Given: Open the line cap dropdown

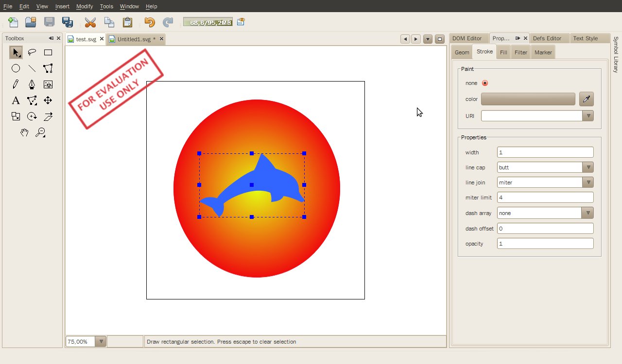Looking at the screenshot, I should [x=588, y=167].
